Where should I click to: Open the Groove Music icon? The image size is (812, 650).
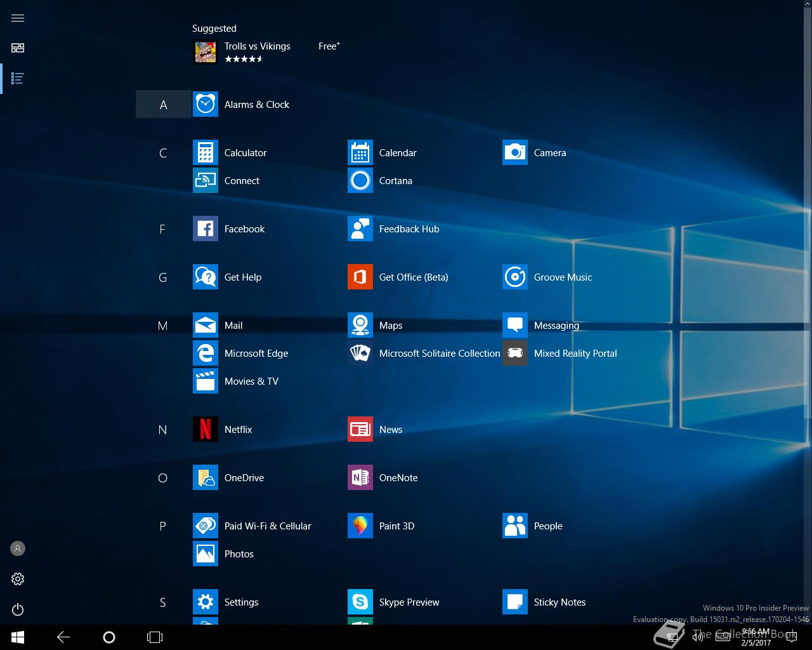point(515,277)
